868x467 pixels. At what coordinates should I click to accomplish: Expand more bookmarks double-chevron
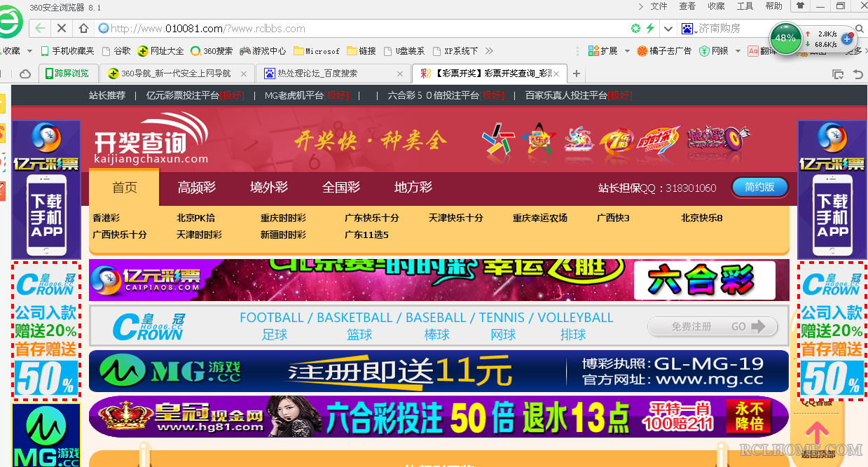489,51
